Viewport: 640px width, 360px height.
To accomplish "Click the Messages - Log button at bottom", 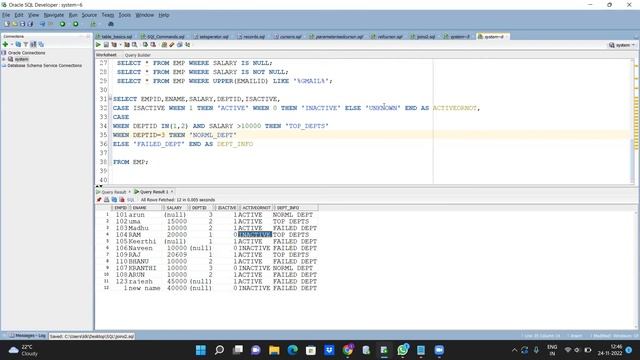I will [27, 336].
